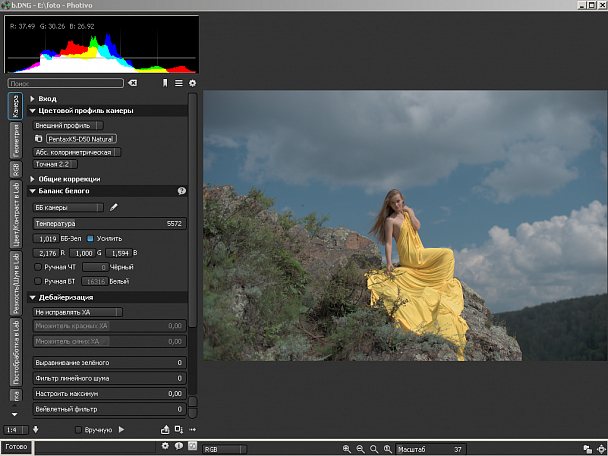Click the photo preview of woman in yellow dress
This screenshot has width=608, height=456.
point(405,226)
